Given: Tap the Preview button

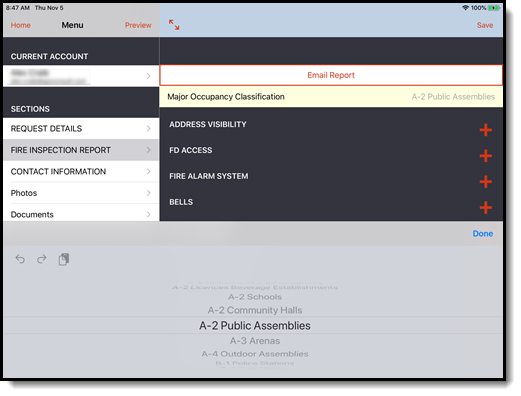Looking at the screenshot, I should coord(138,25).
